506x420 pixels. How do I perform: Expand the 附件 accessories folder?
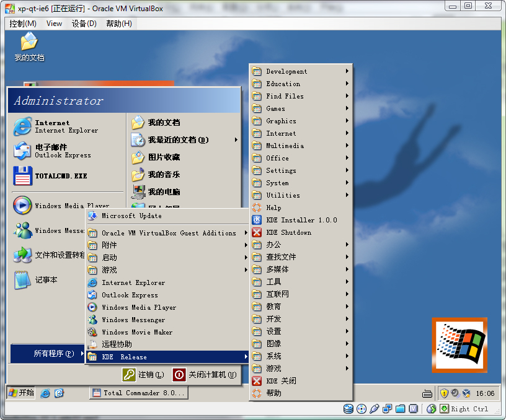tap(167, 245)
